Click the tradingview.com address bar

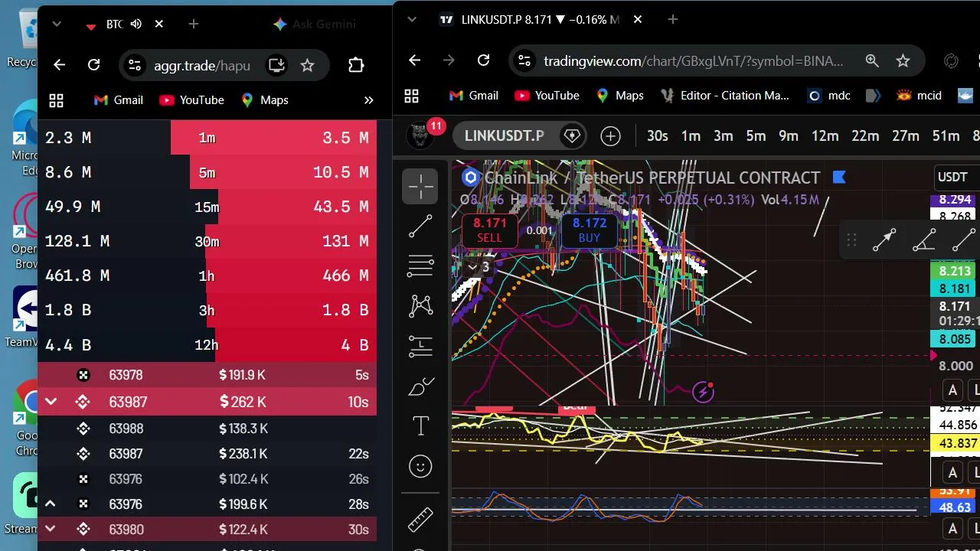693,60
